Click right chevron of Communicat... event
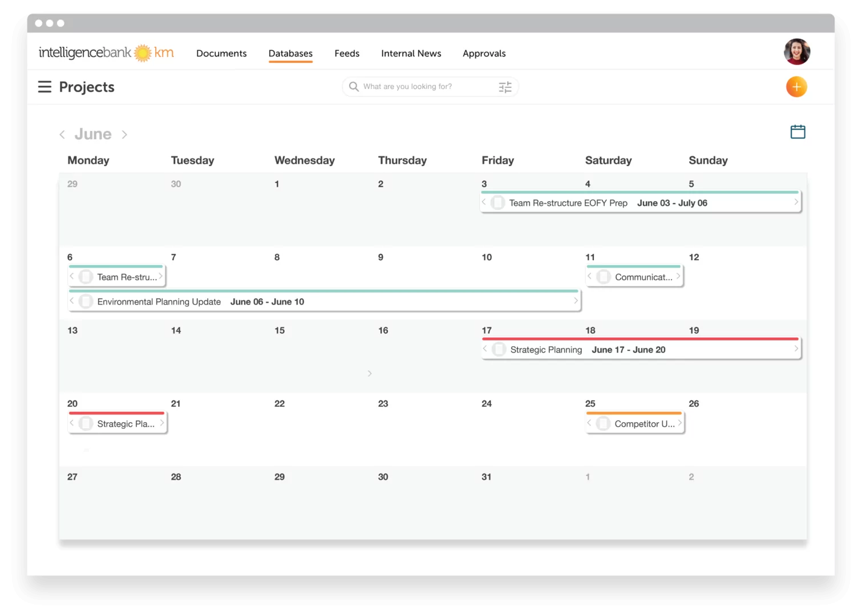 (678, 276)
